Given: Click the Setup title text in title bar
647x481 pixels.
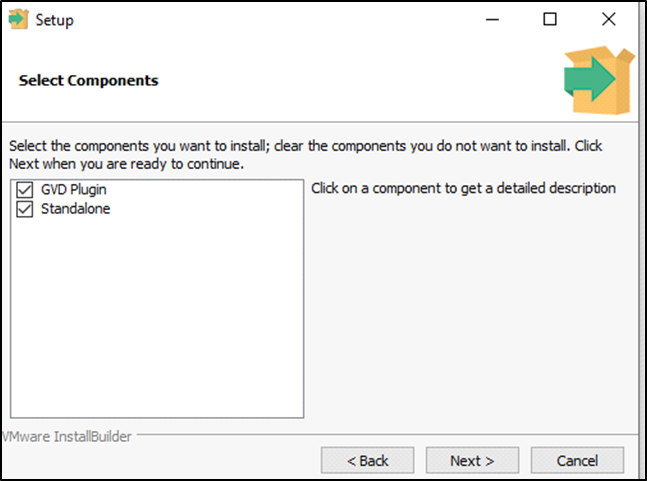Looking at the screenshot, I should click(54, 19).
